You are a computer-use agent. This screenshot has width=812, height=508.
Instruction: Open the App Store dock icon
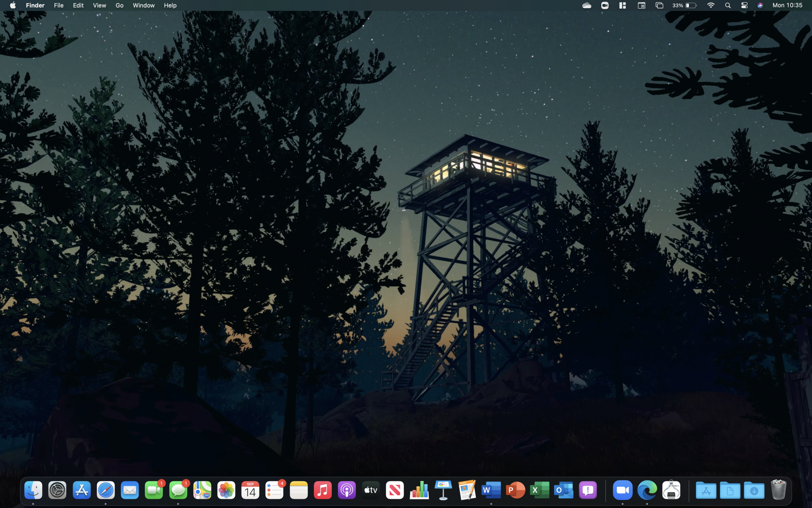tap(82, 490)
